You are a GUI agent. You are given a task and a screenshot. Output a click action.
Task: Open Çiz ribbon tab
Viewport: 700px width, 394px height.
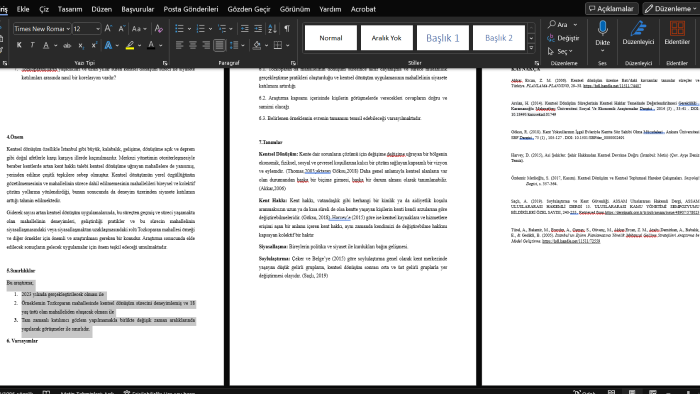point(44,9)
